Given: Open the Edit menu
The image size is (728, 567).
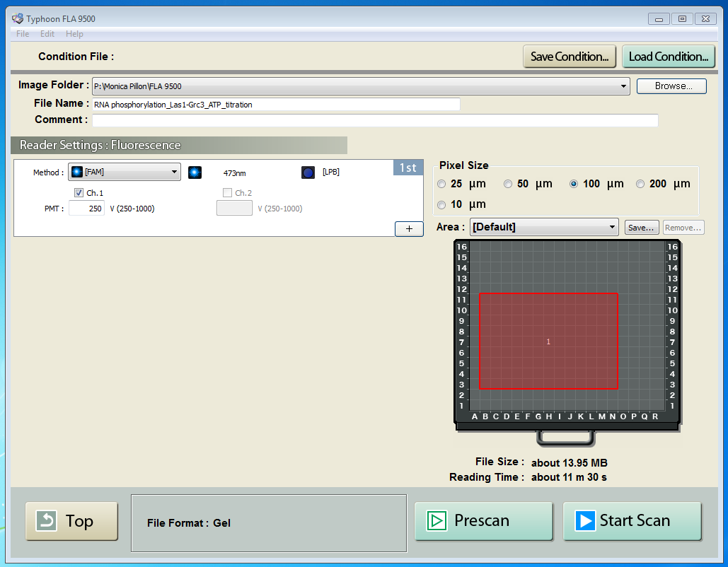Looking at the screenshot, I should pyautogui.click(x=47, y=34).
